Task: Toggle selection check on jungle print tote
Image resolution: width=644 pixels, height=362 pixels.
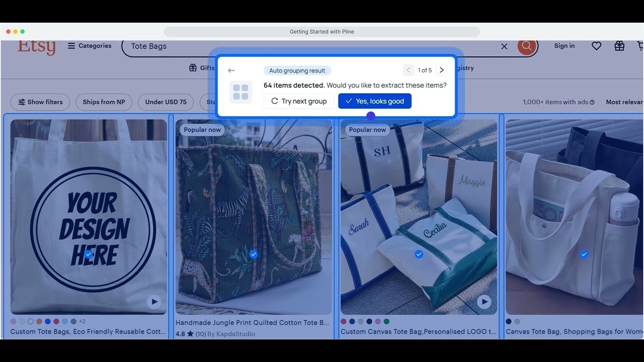Action: click(254, 254)
